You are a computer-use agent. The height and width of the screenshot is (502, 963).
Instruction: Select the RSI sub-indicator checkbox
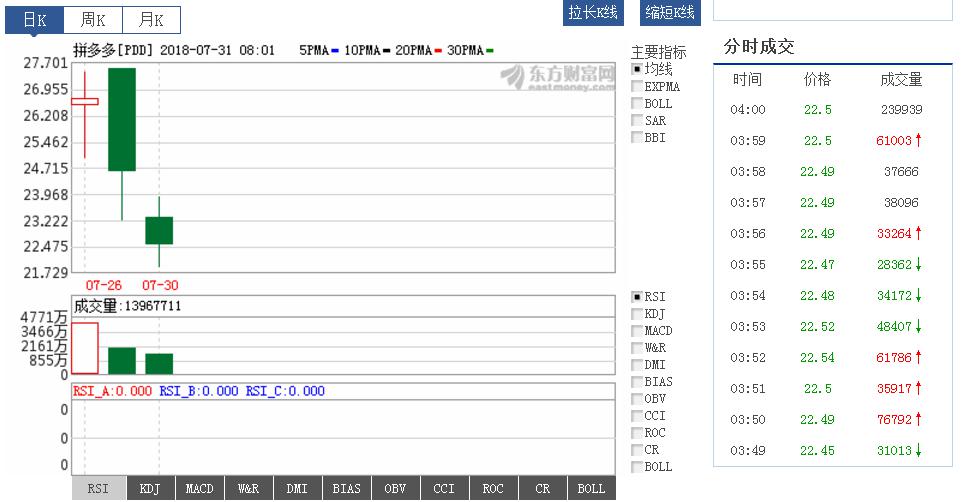point(637,297)
